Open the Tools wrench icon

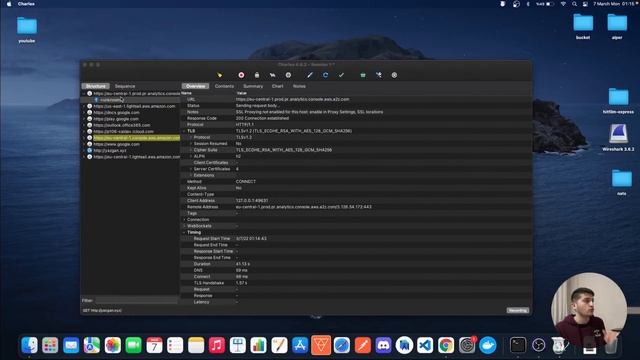[x=378, y=75]
